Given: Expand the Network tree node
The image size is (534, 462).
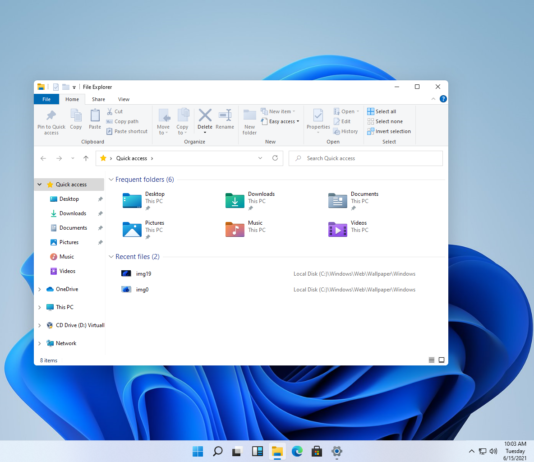Looking at the screenshot, I should pyautogui.click(x=40, y=343).
